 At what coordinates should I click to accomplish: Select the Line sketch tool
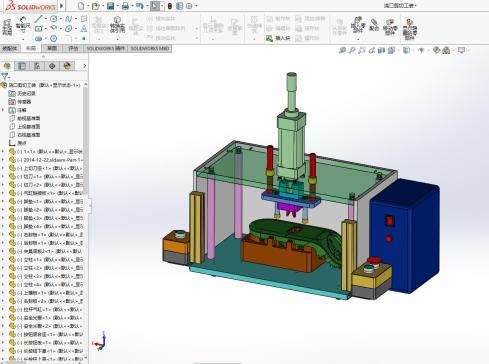(x=39, y=19)
